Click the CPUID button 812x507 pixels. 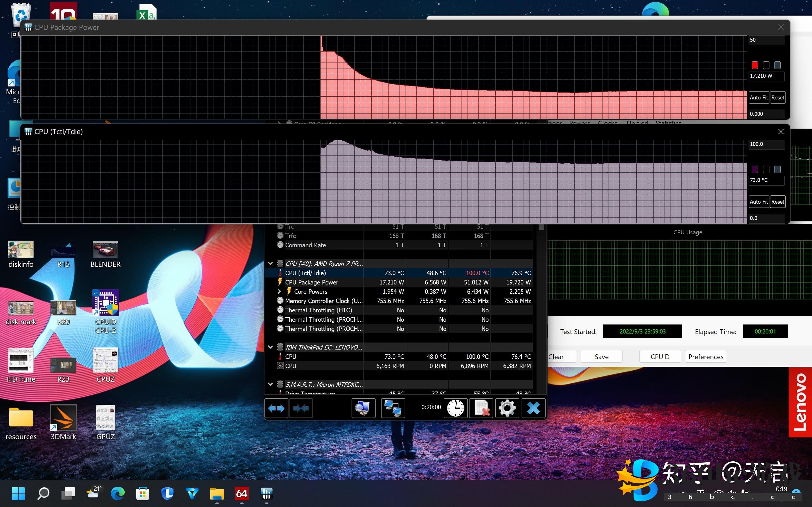pyautogui.click(x=660, y=357)
